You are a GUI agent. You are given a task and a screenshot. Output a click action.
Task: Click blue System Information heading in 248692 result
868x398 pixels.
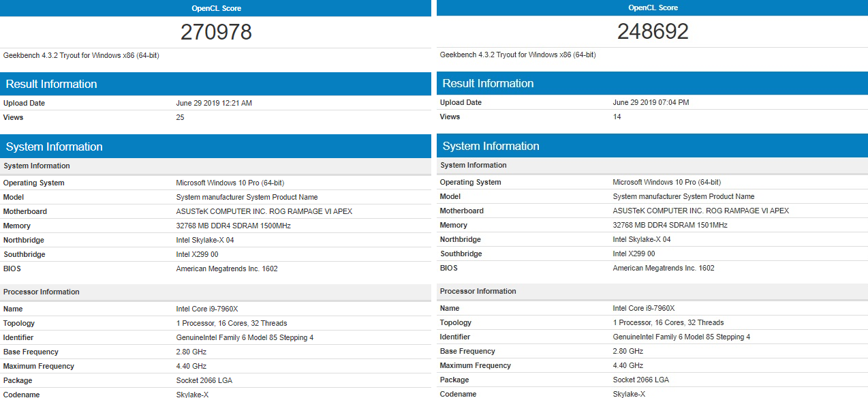(491, 147)
